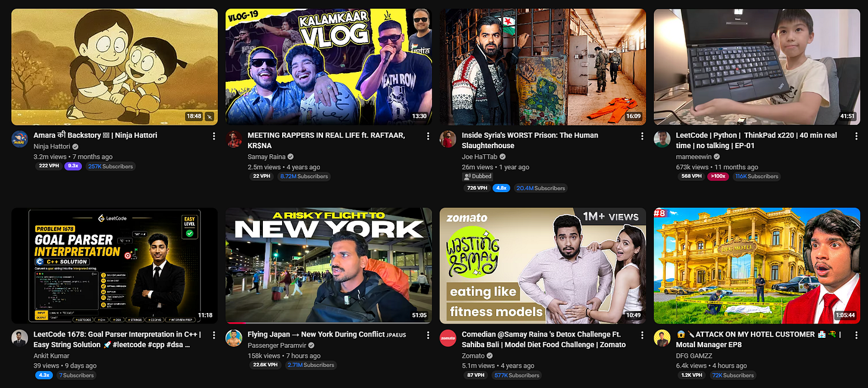
Task: Click the 116K Subscribers badge
Action: tap(756, 176)
